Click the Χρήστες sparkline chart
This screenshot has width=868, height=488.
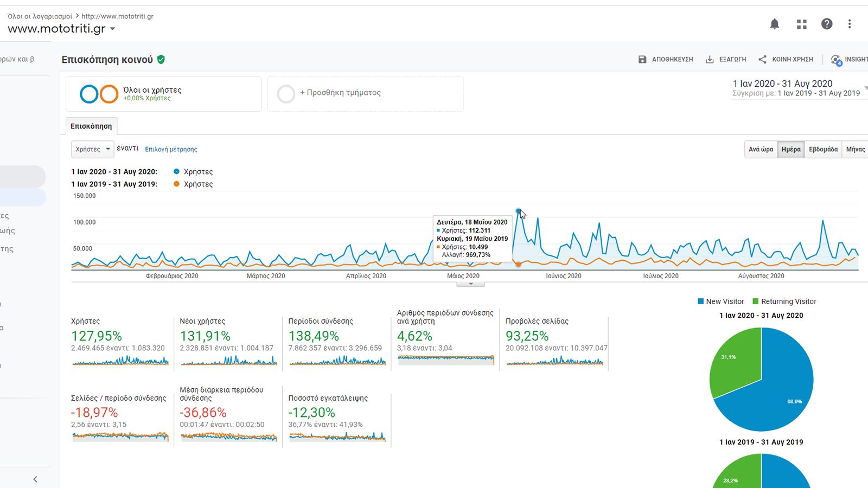coord(120,361)
